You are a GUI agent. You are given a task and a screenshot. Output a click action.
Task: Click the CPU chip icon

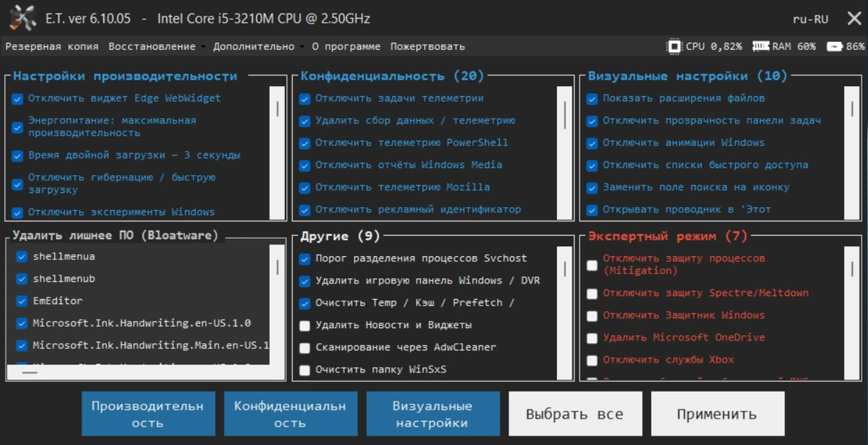[x=674, y=46]
